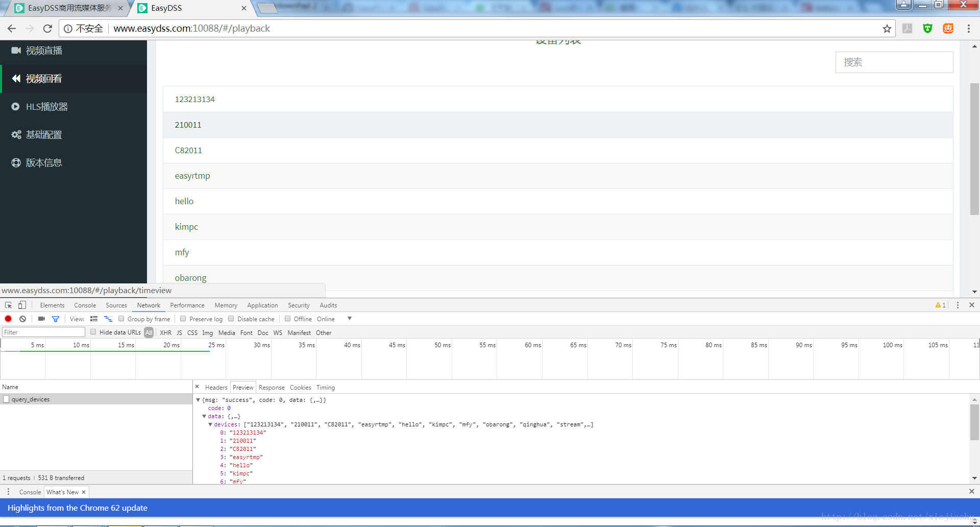This screenshot has width=980, height=527.
Task: Show the Response tab of request
Action: tap(272, 388)
